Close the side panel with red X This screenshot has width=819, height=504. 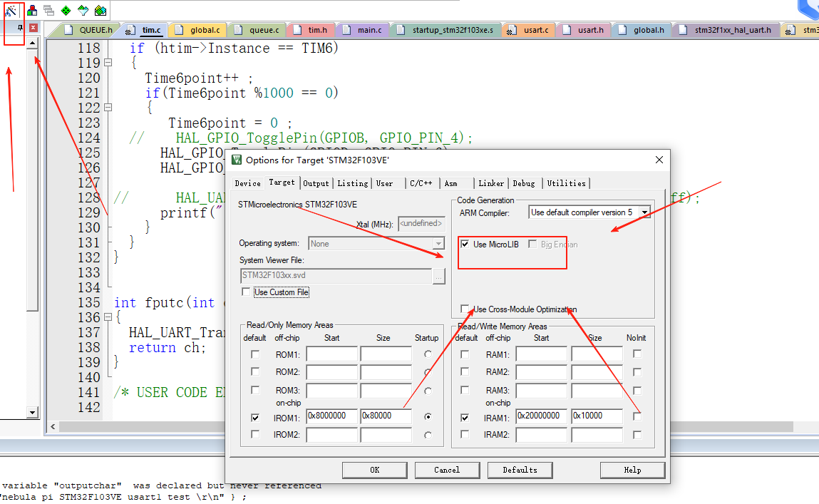point(33,28)
